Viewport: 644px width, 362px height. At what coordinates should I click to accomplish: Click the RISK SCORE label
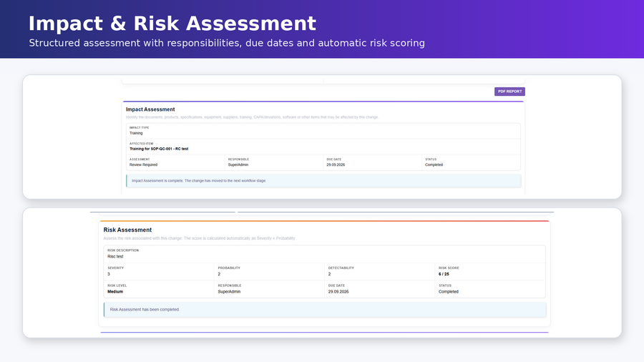449,268
